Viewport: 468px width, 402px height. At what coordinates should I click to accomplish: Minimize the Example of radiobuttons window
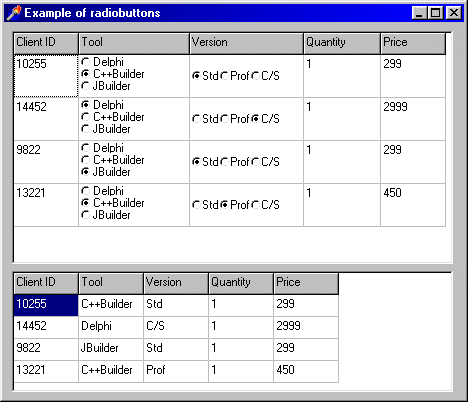click(x=419, y=13)
